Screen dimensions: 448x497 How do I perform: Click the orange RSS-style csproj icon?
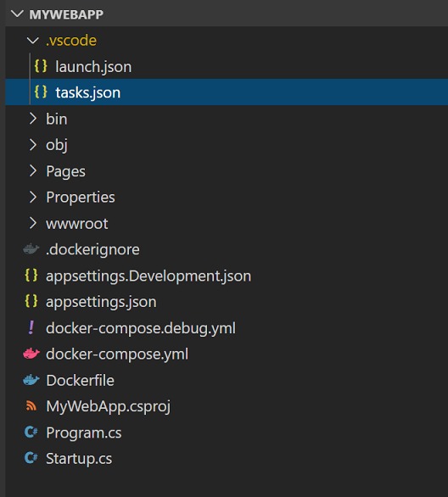(x=31, y=405)
